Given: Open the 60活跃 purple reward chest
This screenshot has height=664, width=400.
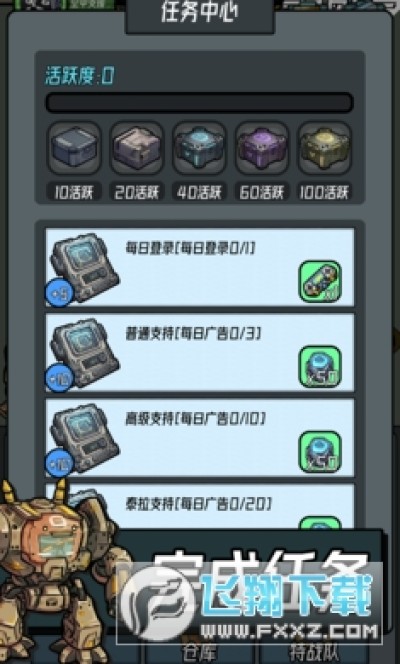Looking at the screenshot, I should 262,148.
